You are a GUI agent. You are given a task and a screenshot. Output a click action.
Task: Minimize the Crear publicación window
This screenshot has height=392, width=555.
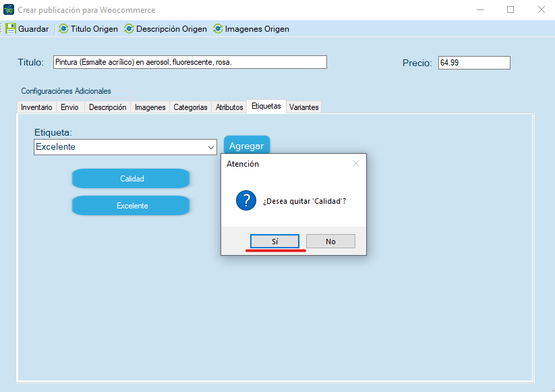[480, 9]
